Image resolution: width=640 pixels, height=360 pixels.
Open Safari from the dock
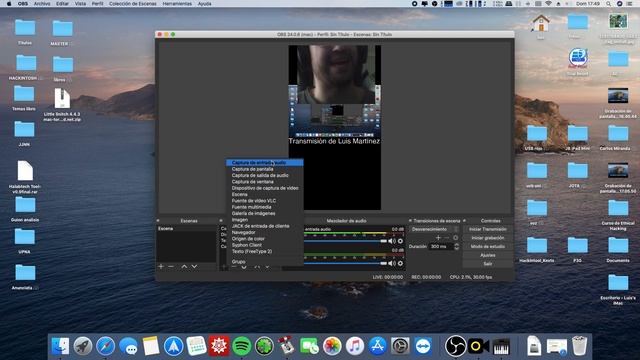click(106, 346)
